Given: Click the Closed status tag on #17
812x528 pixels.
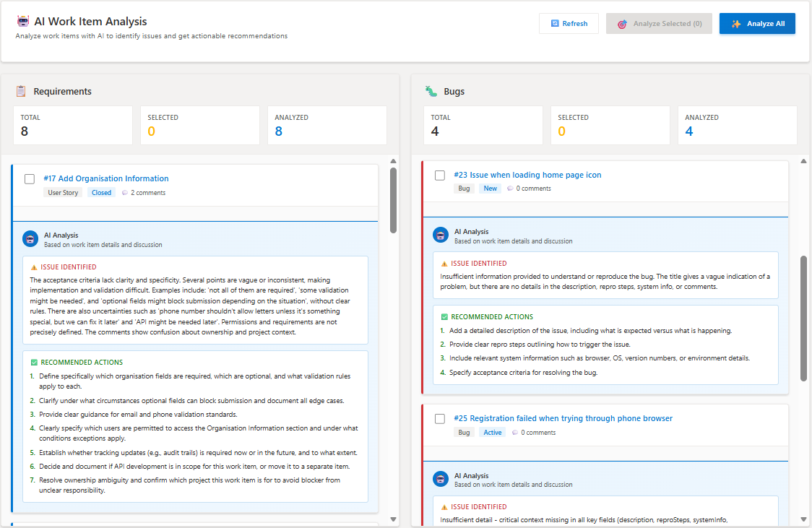Looking at the screenshot, I should click(x=101, y=193).
